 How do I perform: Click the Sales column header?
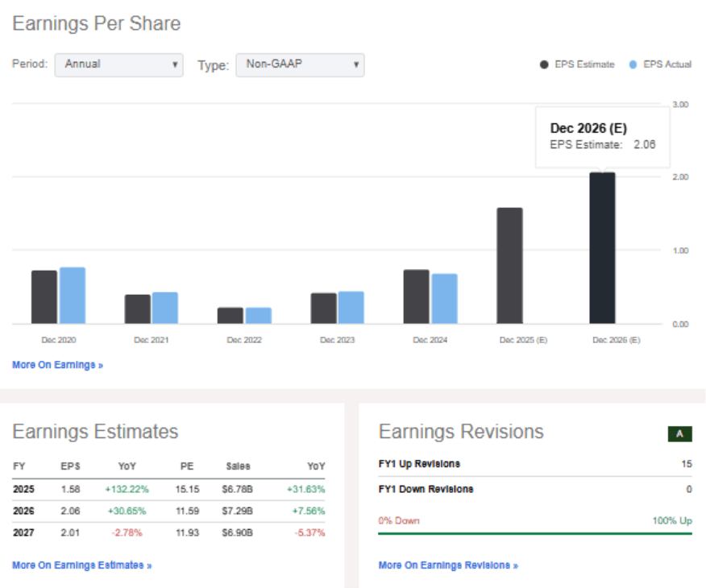(x=238, y=466)
